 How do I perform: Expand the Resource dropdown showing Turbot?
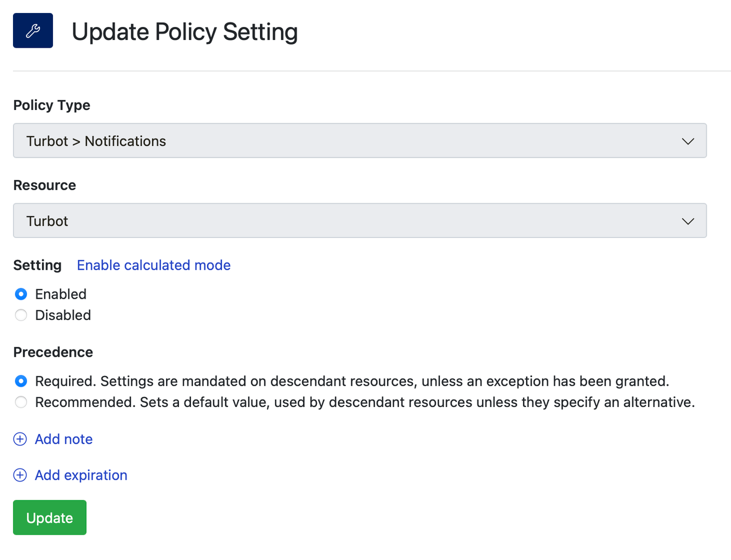coord(359,221)
